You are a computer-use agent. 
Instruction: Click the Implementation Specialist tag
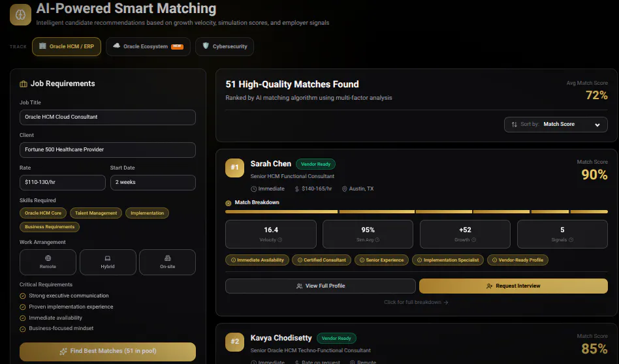click(448, 260)
